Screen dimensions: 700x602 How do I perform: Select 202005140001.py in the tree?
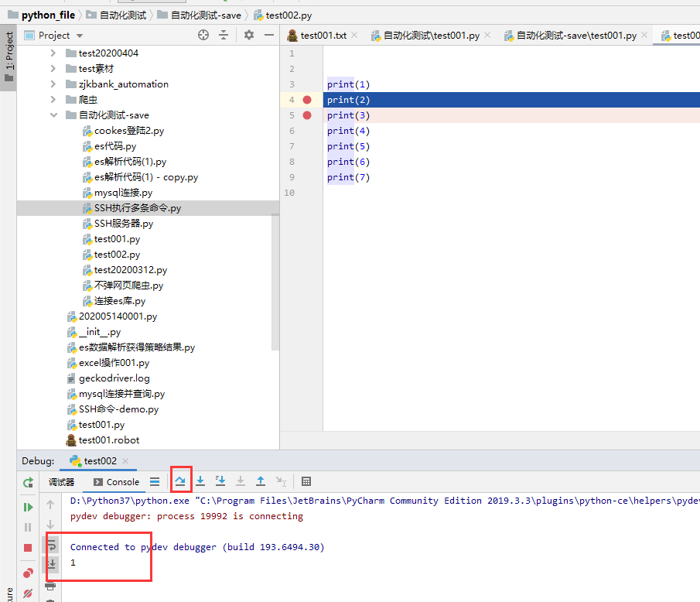118,316
